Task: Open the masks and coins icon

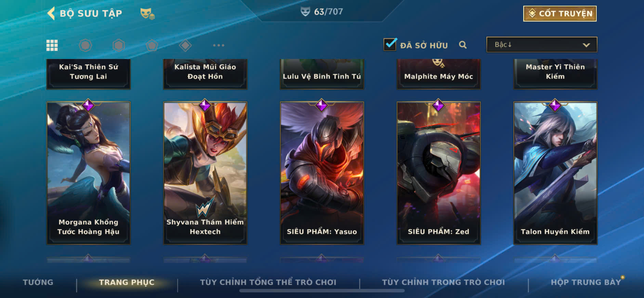Action: click(147, 14)
